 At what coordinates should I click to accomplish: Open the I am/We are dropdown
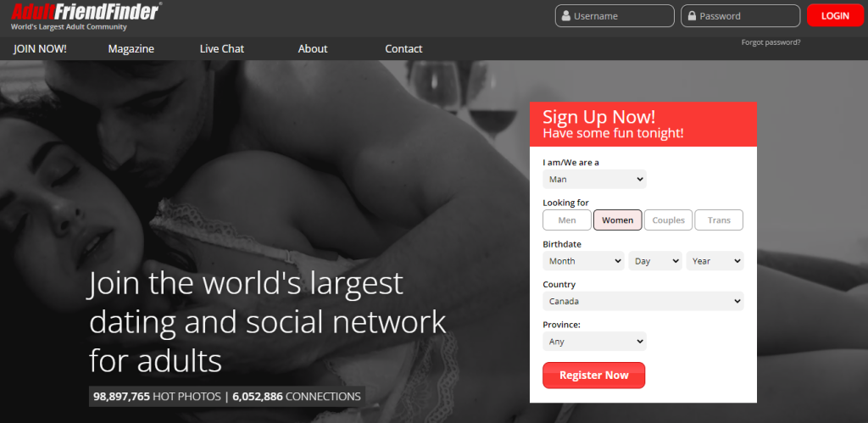tap(594, 180)
